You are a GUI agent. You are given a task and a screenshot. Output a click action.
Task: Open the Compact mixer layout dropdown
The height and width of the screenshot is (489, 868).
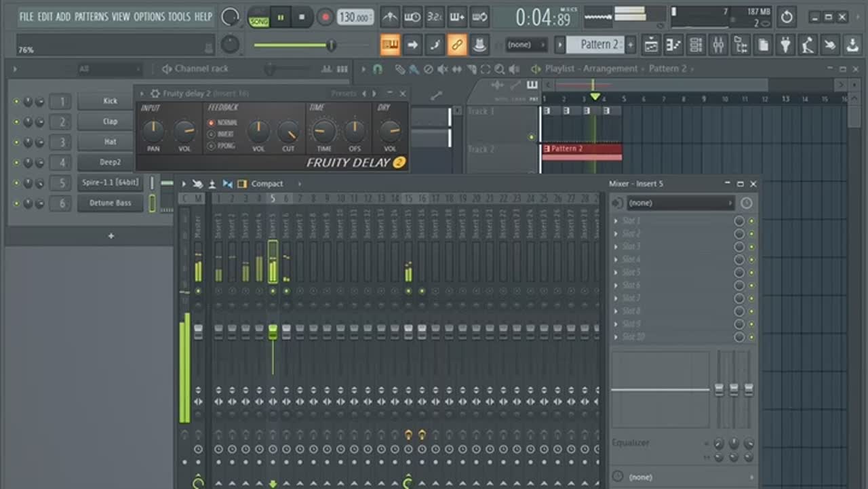pyautogui.click(x=267, y=184)
